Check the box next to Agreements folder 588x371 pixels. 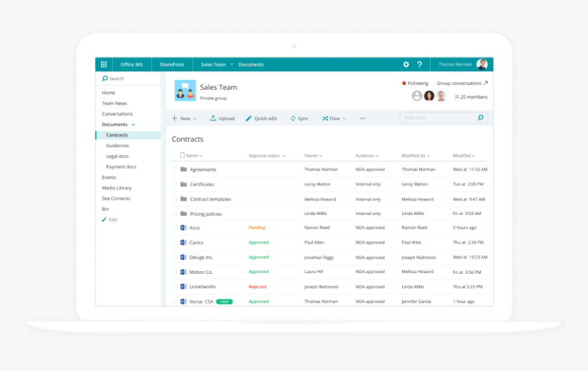coord(175,170)
